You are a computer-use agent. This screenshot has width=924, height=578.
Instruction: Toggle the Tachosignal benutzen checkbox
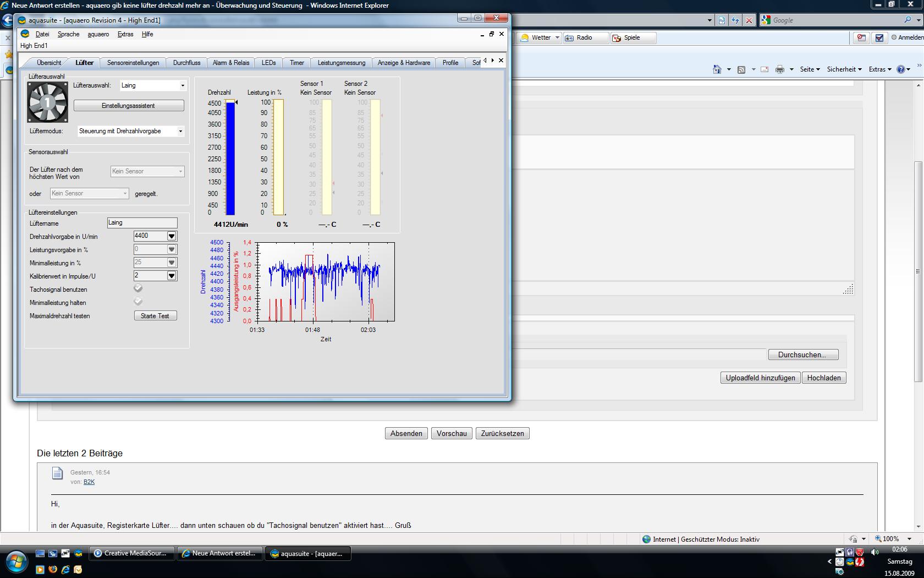[x=138, y=288]
